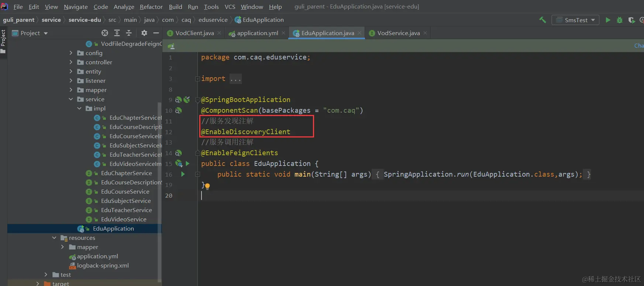Screen dimensions: 644x286
Task: Collapse the impl folder
Action: 79,108
